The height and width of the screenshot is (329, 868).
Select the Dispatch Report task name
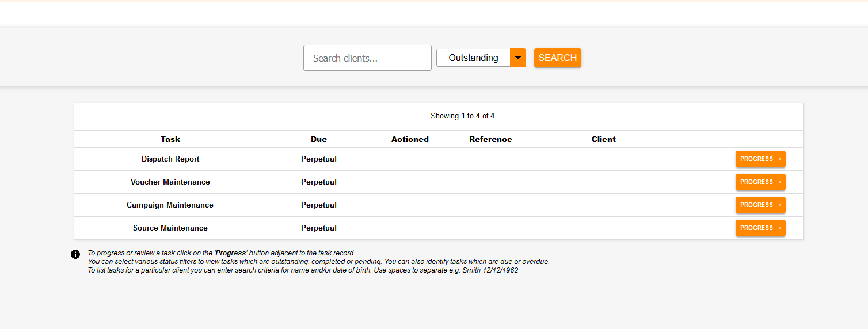click(x=170, y=159)
